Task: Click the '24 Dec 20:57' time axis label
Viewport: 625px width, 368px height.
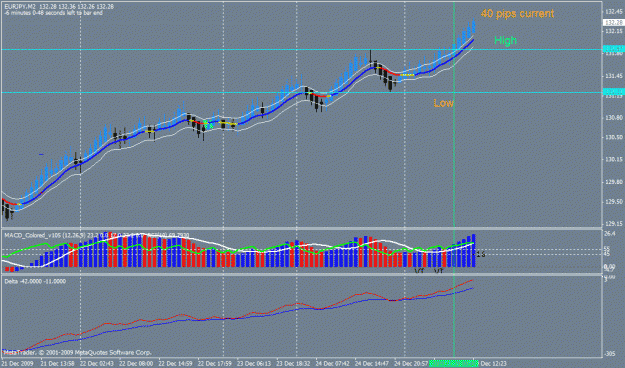Action: pyautogui.click(x=411, y=364)
